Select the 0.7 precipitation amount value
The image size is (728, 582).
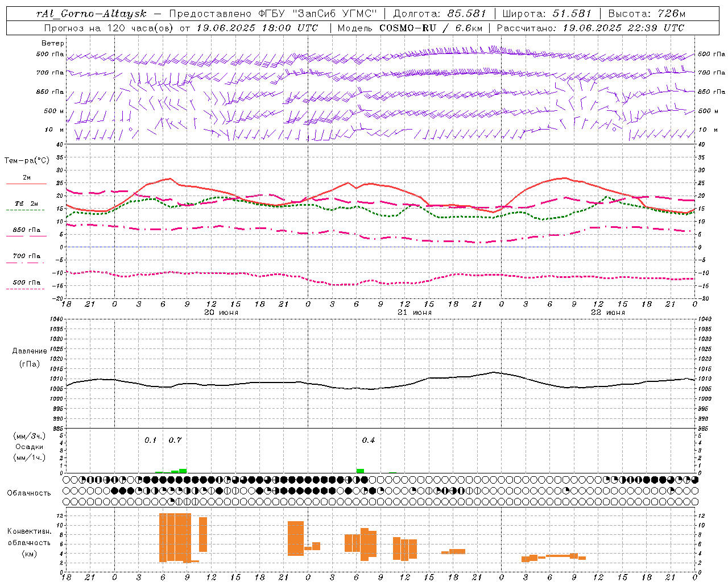point(175,440)
